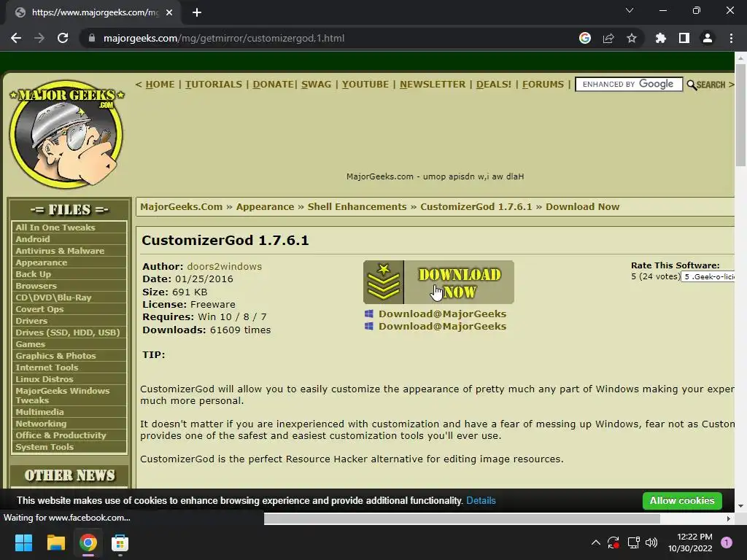Click the MajorGeeks logo mascot
Image resolution: width=747 pixels, height=560 pixels.
coord(66,134)
